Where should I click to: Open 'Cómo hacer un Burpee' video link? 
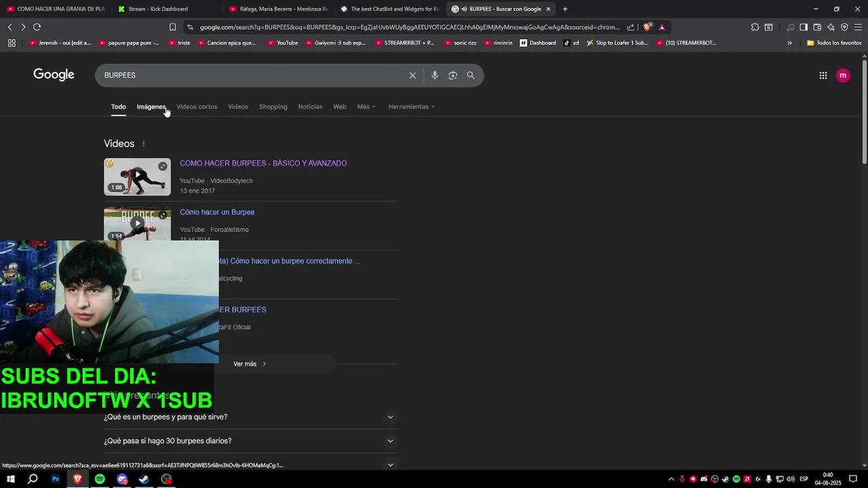coord(217,212)
